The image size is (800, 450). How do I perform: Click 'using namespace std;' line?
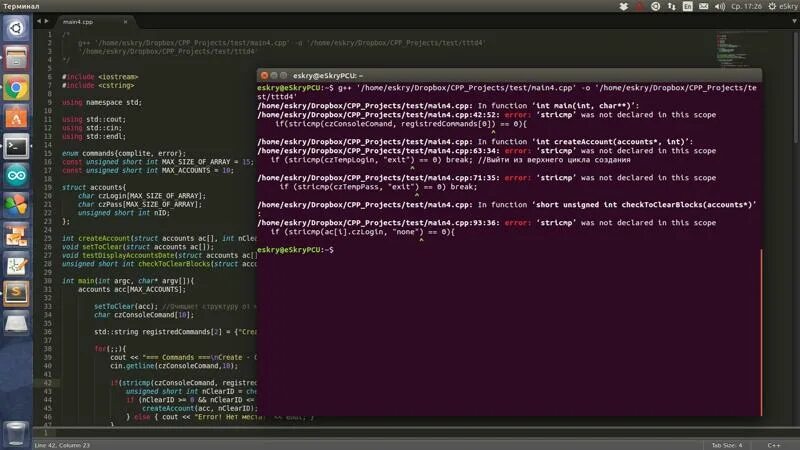[x=102, y=102]
